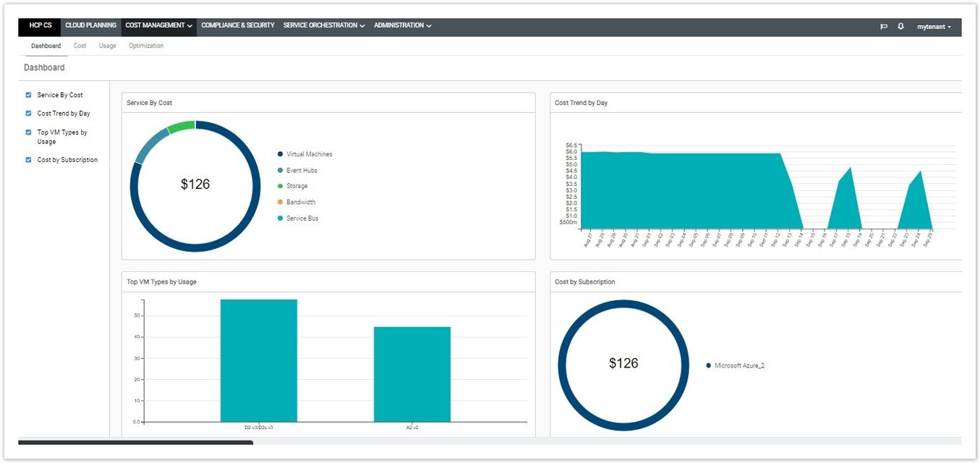The height and width of the screenshot is (463, 980).
Task: Click the HCP CS logo
Action: [41, 25]
